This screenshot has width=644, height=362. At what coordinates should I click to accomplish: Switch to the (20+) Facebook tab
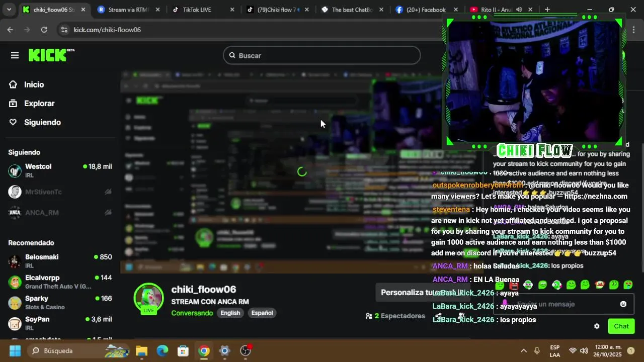[426, 10]
